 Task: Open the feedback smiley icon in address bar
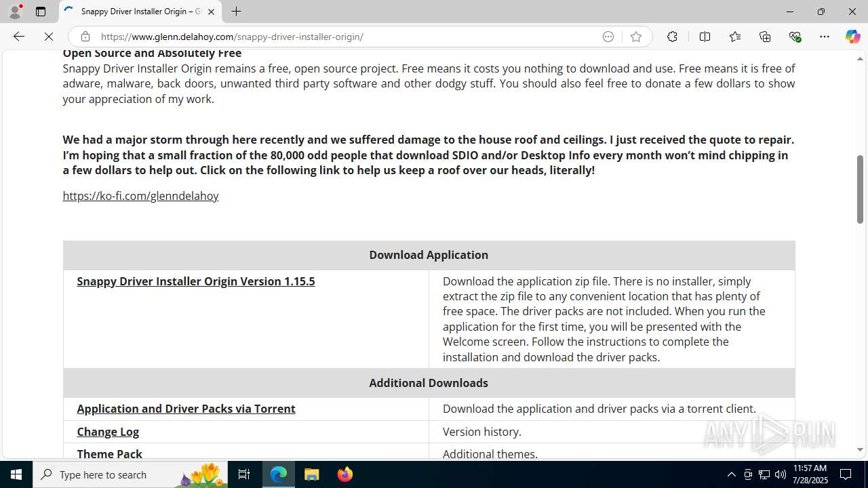pos(608,37)
